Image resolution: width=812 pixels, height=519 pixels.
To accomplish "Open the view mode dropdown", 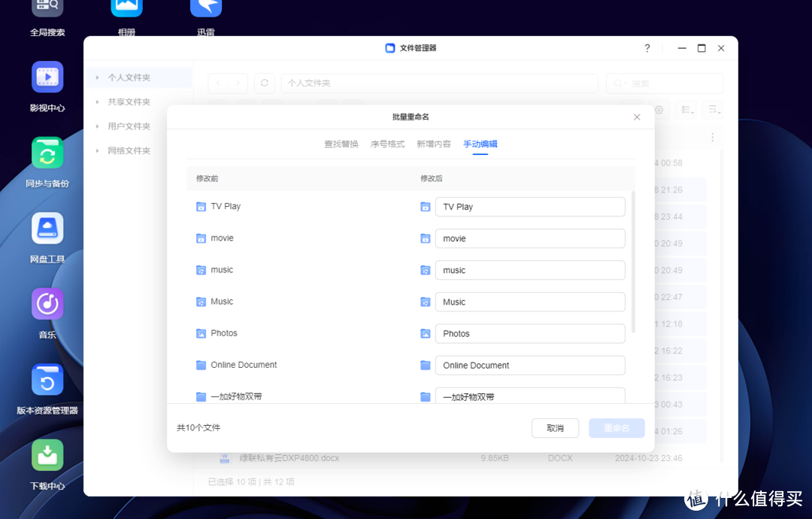I will [x=686, y=109].
